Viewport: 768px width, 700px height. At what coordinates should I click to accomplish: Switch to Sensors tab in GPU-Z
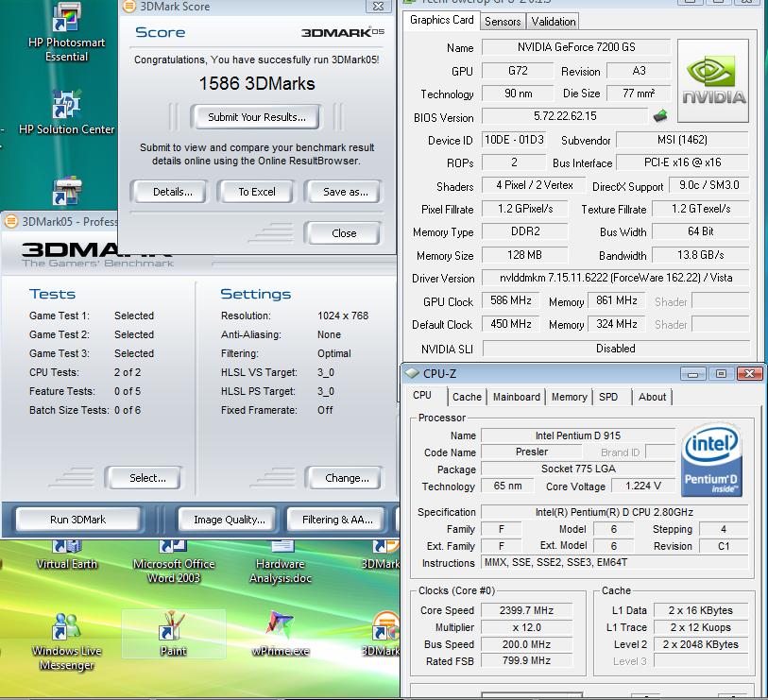tap(503, 22)
